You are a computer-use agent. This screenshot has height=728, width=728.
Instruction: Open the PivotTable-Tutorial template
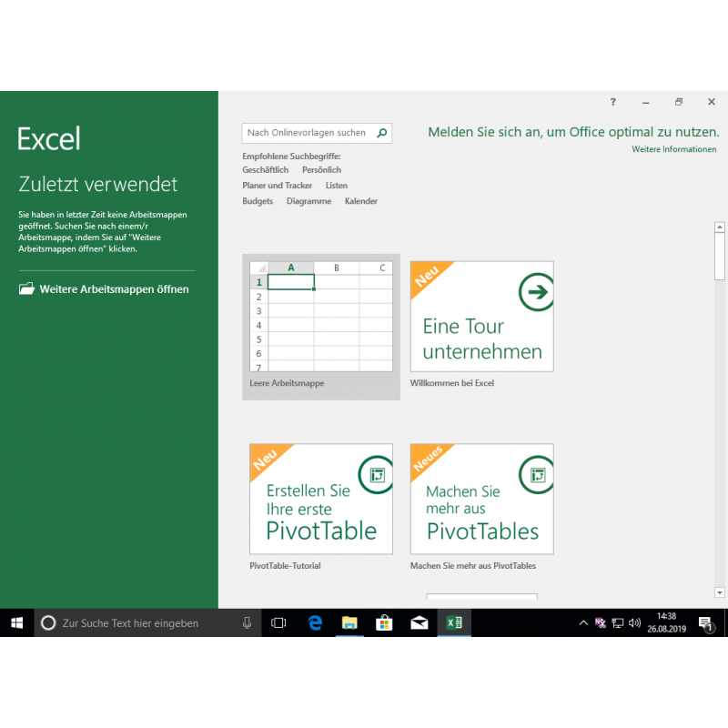321,499
